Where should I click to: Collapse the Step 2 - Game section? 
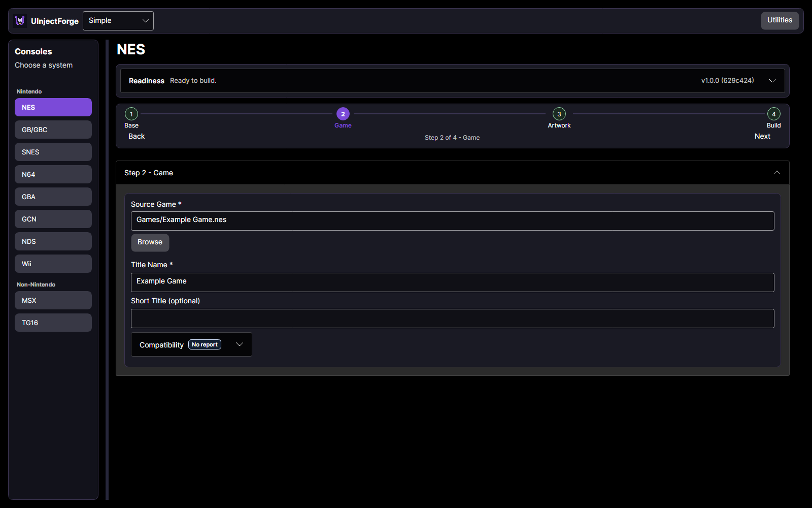(777, 173)
